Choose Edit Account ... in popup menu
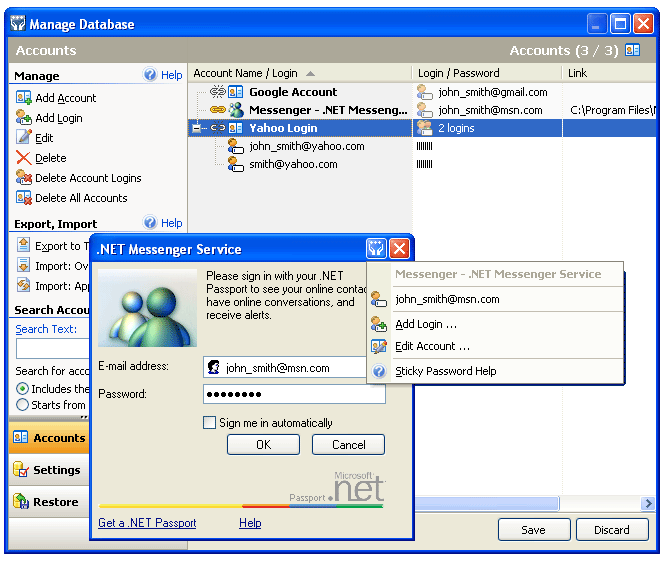The height and width of the screenshot is (567, 665). click(495, 346)
